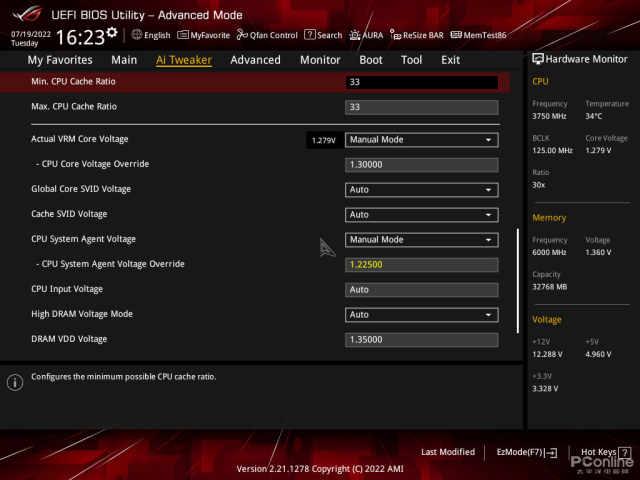Click the MemTest86 icon
The height and width of the screenshot is (480, 640).
[456, 35]
